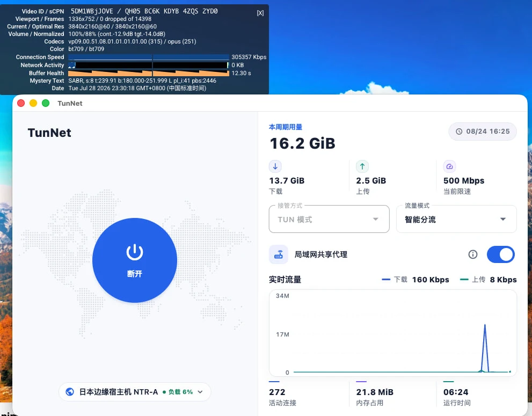Click the Codecs value line in stats overlay

click(132, 41)
